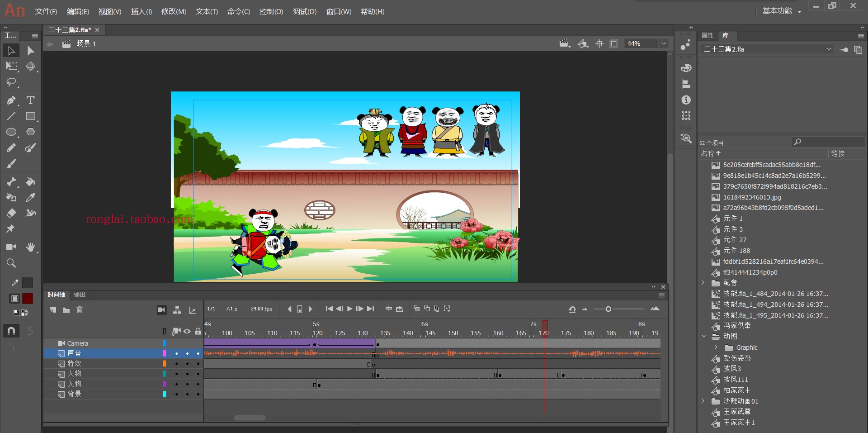Select the Zoom magnifier tool
The height and width of the screenshot is (433, 868).
(11, 263)
